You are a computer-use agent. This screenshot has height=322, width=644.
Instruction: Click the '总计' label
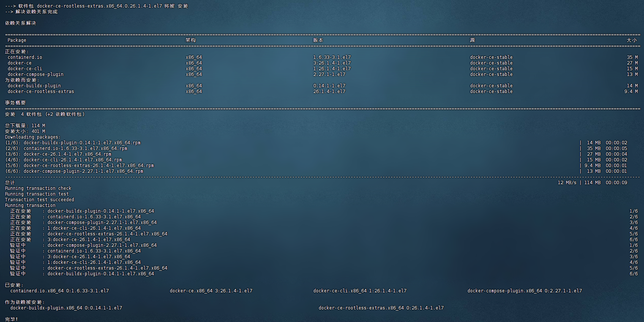[x=10, y=183]
